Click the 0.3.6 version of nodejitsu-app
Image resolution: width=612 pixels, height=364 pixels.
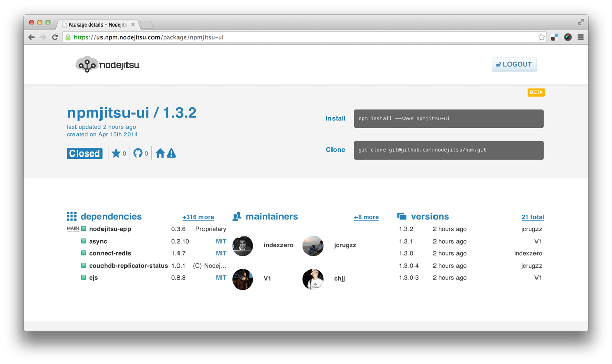(x=178, y=229)
